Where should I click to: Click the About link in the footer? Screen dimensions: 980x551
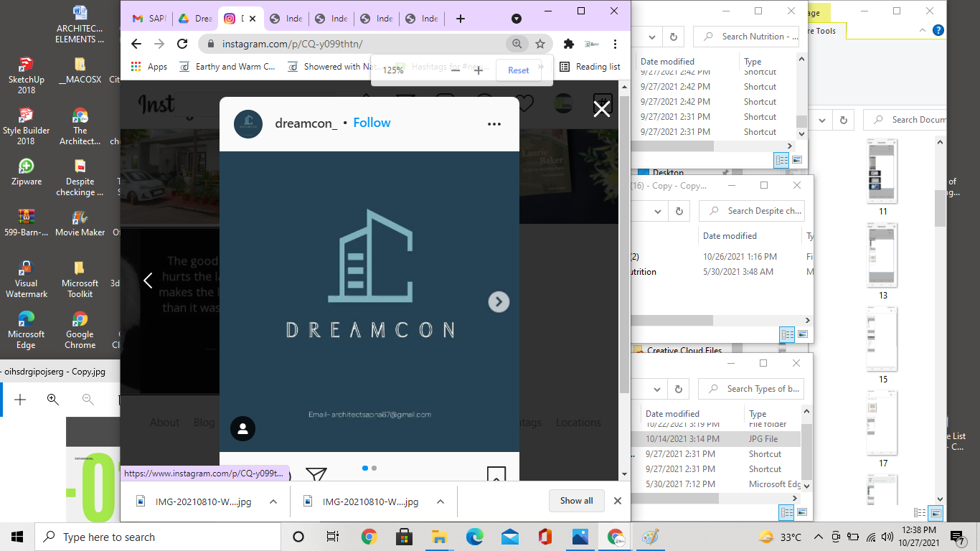[164, 423]
